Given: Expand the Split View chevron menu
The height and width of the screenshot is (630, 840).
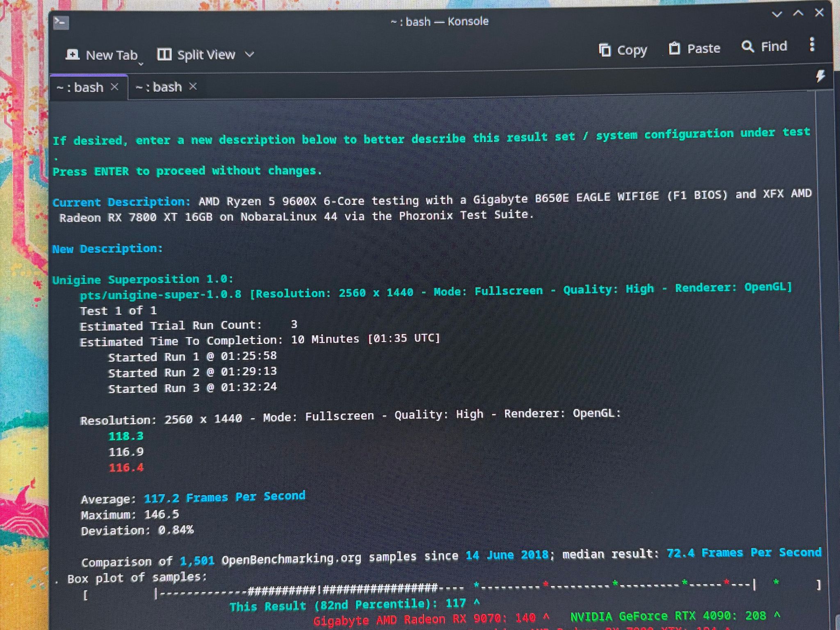Looking at the screenshot, I should [x=249, y=54].
